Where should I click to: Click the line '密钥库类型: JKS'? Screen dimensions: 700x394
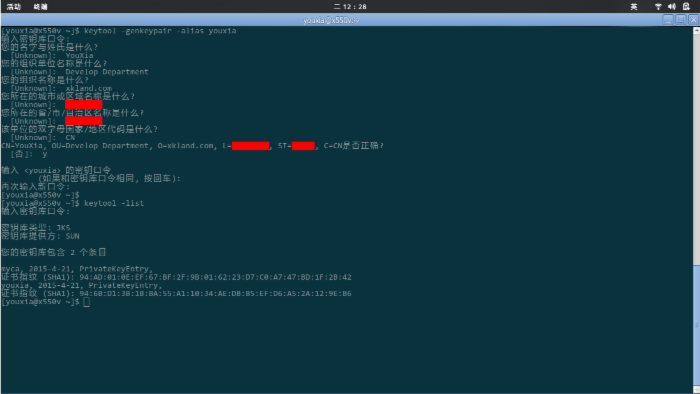36,228
